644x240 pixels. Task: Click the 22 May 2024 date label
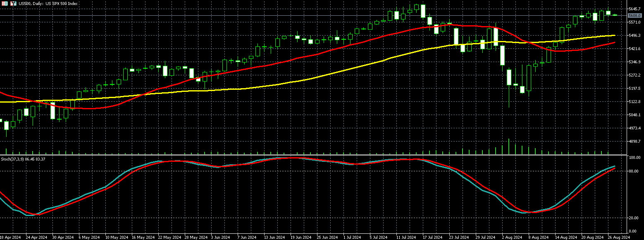[169, 238]
